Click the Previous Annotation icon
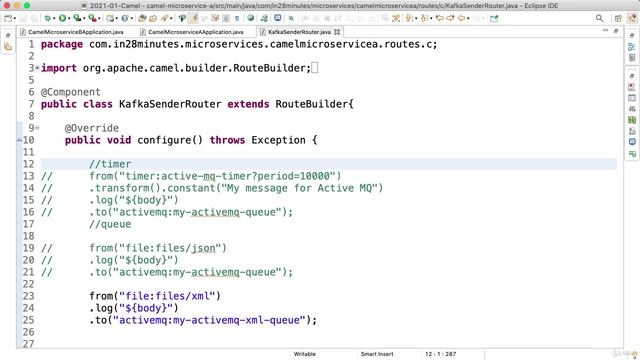The width and height of the screenshot is (640, 360). pyautogui.click(x=424, y=18)
